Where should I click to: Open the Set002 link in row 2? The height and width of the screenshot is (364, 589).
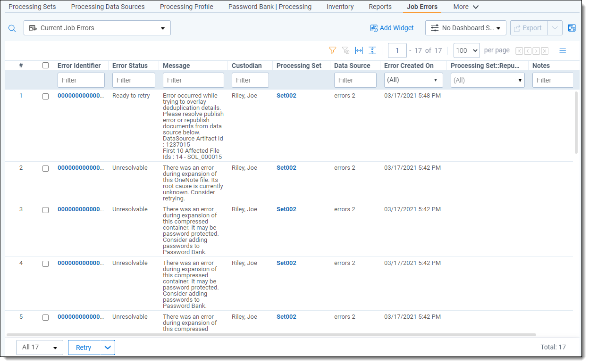click(x=286, y=168)
